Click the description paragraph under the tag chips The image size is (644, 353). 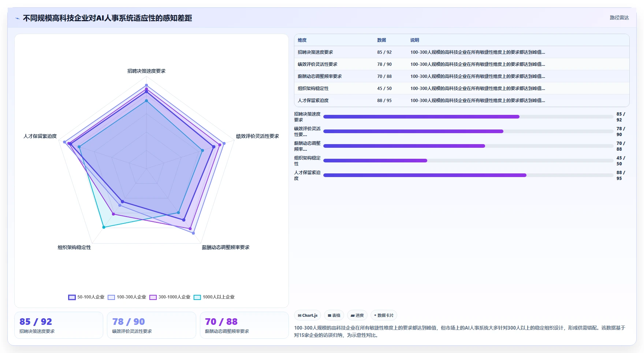point(459,331)
